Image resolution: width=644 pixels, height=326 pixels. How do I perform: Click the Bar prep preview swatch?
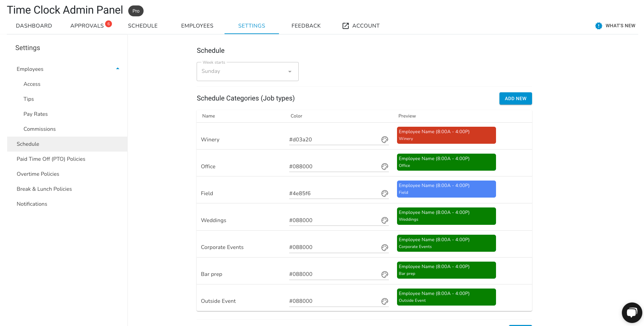click(446, 270)
